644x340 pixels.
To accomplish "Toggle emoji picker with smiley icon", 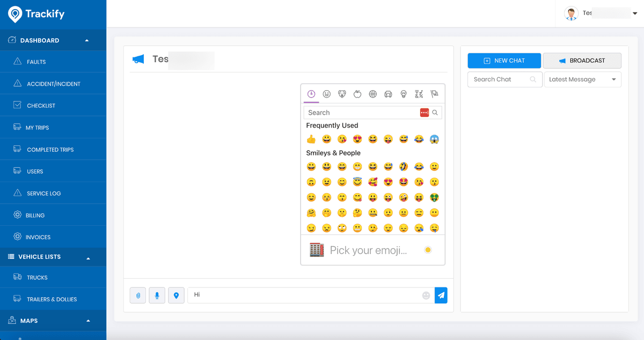I will pyautogui.click(x=426, y=295).
